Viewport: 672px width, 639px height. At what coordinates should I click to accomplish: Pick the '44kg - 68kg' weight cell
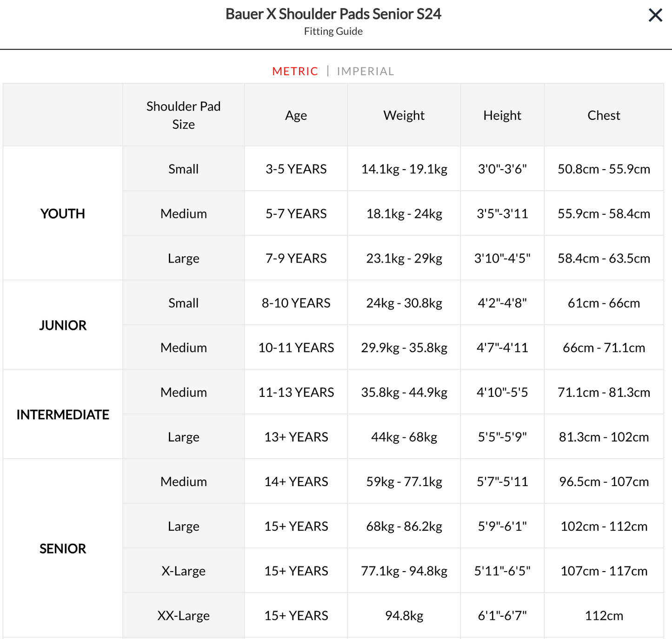[404, 437]
